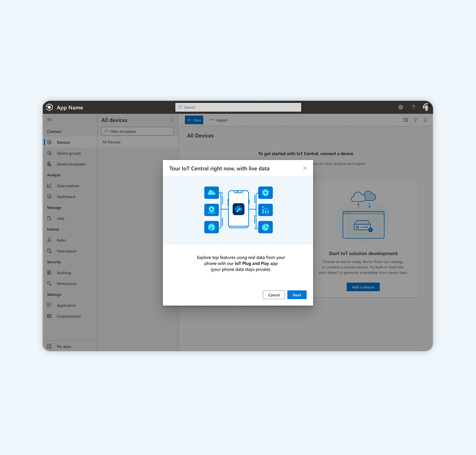Click the New device button

click(194, 120)
